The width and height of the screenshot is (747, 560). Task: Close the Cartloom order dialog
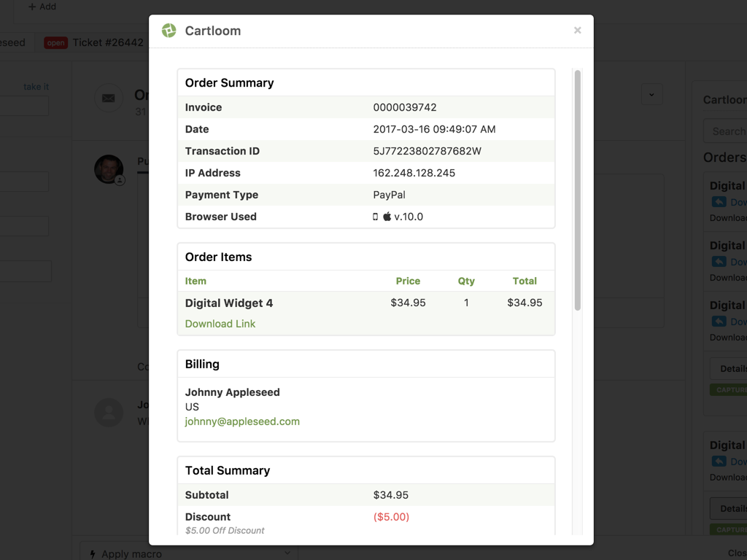(x=577, y=31)
